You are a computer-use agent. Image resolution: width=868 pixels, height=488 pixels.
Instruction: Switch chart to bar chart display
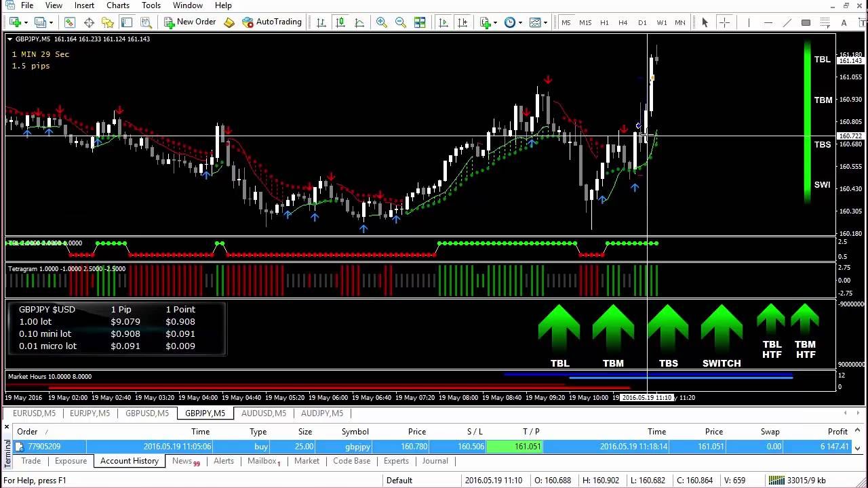(321, 22)
